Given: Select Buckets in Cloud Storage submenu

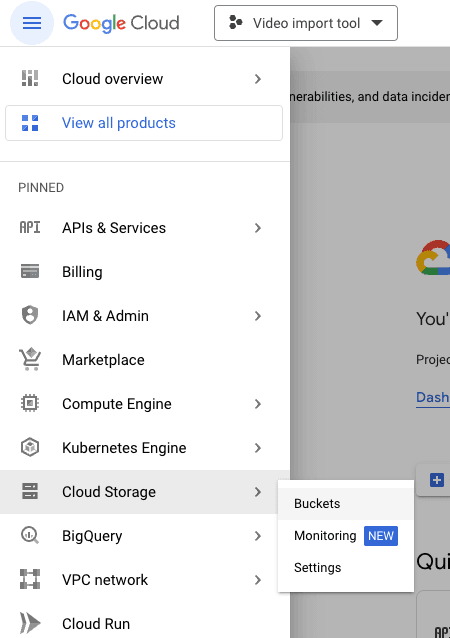Looking at the screenshot, I should point(346,503).
